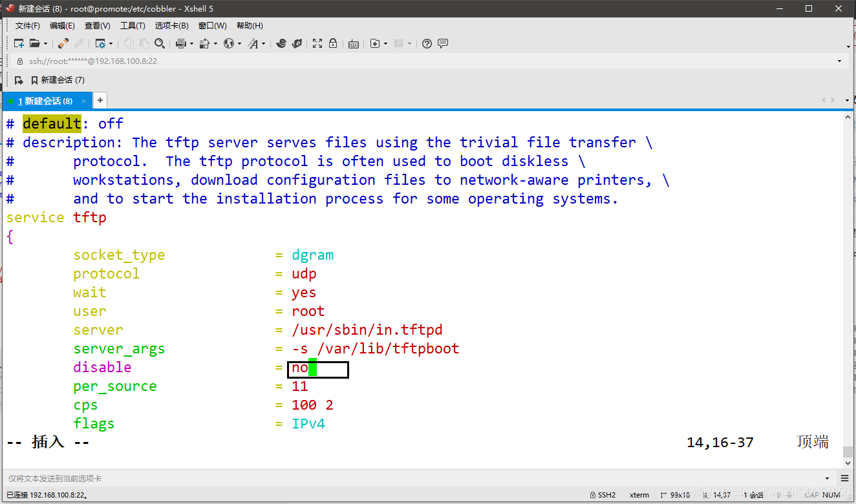Click the NUM indicator in status bar
The width and height of the screenshot is (856, 504).
(x=831, y=495)
